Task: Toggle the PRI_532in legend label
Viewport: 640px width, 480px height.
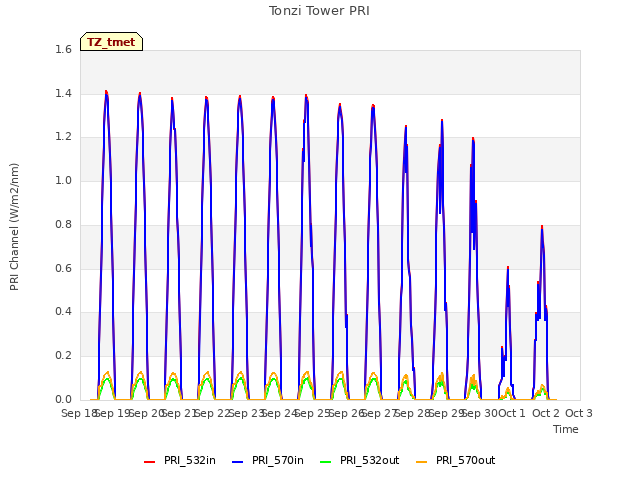Action: pyautogui.click(x=190, y=461)
